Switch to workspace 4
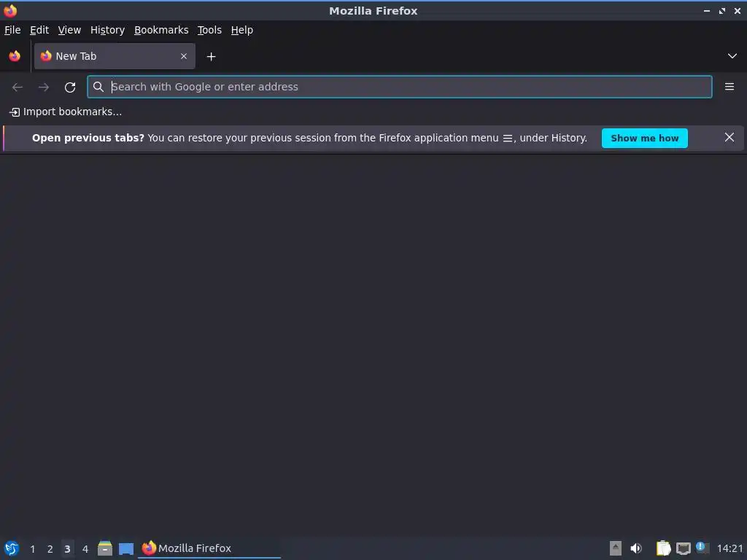This screenshot has width=747, height=560. pos(85,549)
